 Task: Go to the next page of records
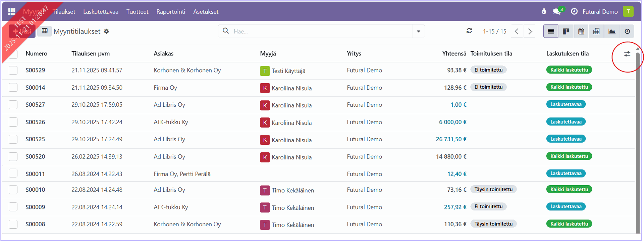[530, 31]
